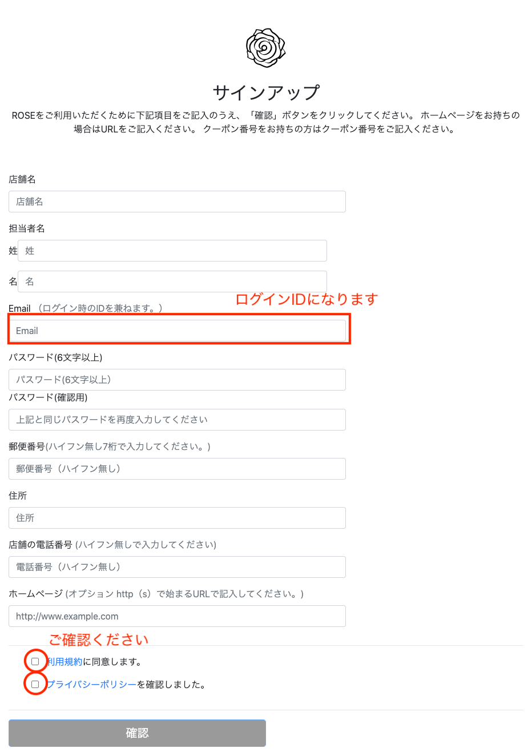The image size is (532, 756).
Task: Click the homepage URL input field
Action: click(x=177, y=616)
